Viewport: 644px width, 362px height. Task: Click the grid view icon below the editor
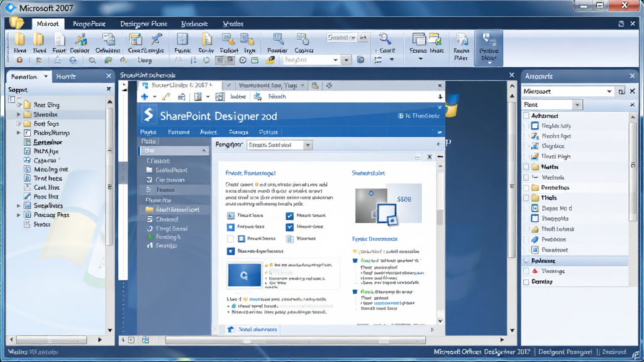pyautogui.click(x=145, y=340)
